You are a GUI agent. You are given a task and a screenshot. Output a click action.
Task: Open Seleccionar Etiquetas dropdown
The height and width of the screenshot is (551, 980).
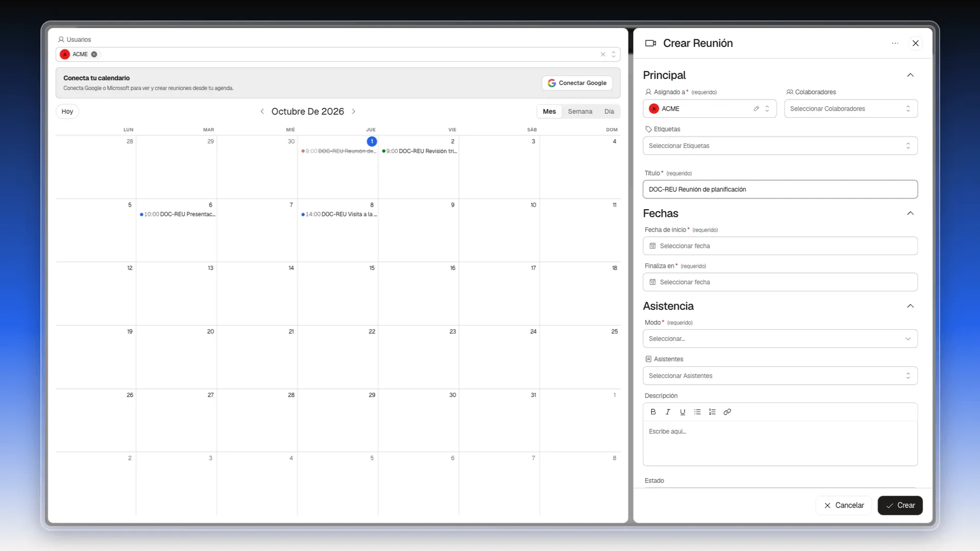780,146
